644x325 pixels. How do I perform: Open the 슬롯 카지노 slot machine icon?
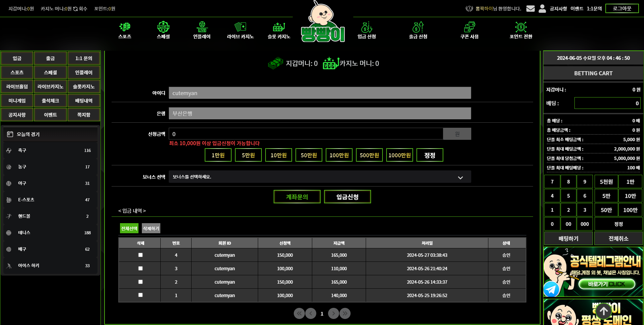(x=279, y=27)
